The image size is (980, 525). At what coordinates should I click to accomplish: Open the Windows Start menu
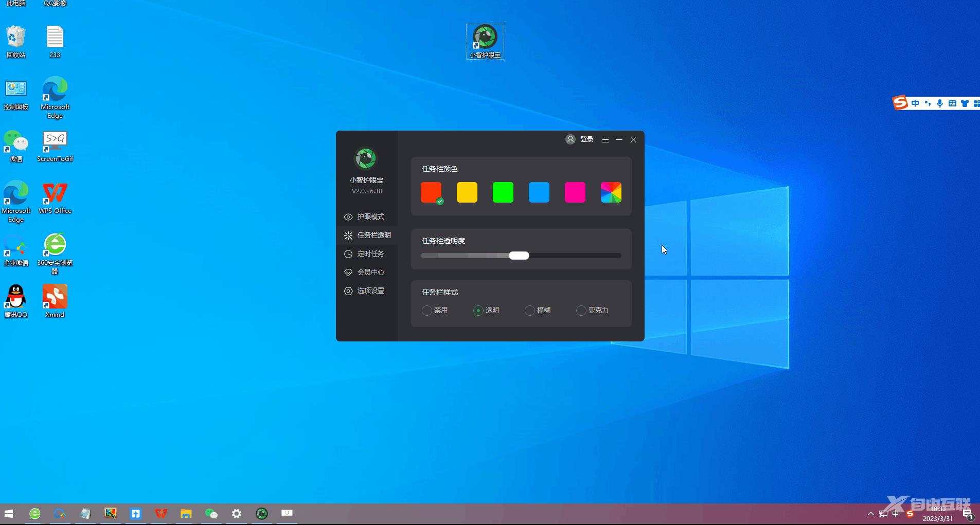click(x=9, y=514)
